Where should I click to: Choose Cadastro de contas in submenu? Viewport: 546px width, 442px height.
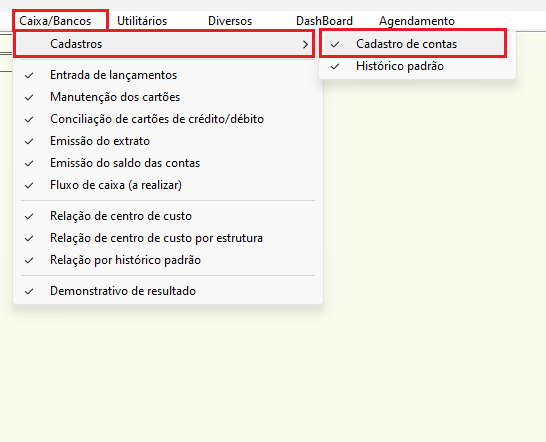click(413, 44)
